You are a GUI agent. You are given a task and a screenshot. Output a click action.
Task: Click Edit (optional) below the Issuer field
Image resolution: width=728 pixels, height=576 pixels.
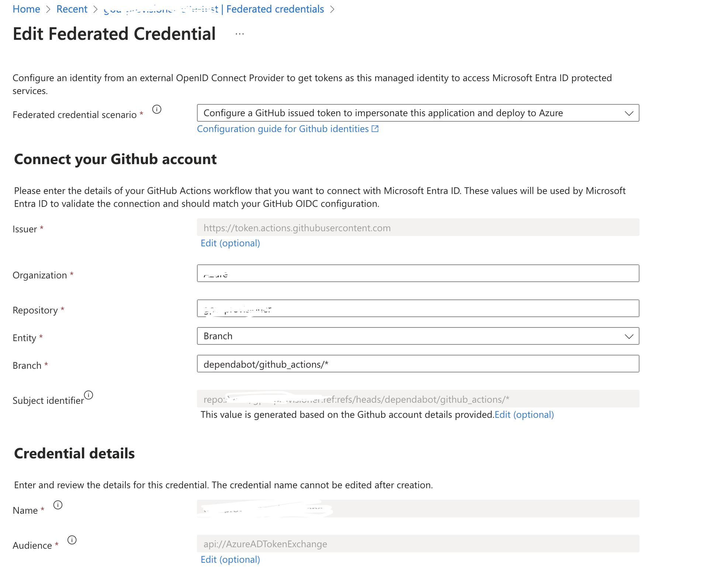point(230,243)
